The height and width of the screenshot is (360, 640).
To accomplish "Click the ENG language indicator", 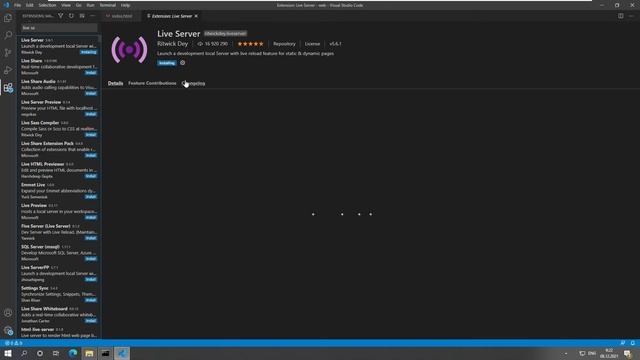I will [x=591, y=353].
